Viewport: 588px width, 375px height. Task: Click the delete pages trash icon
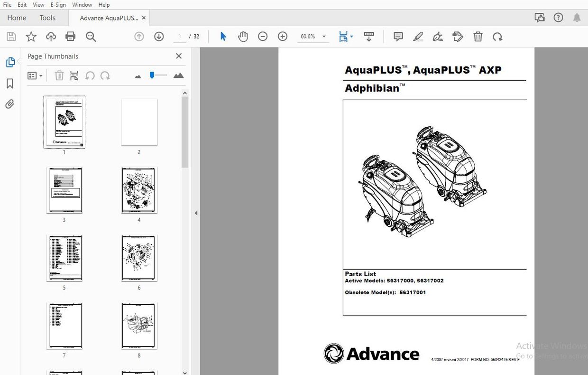pos(59,75)
